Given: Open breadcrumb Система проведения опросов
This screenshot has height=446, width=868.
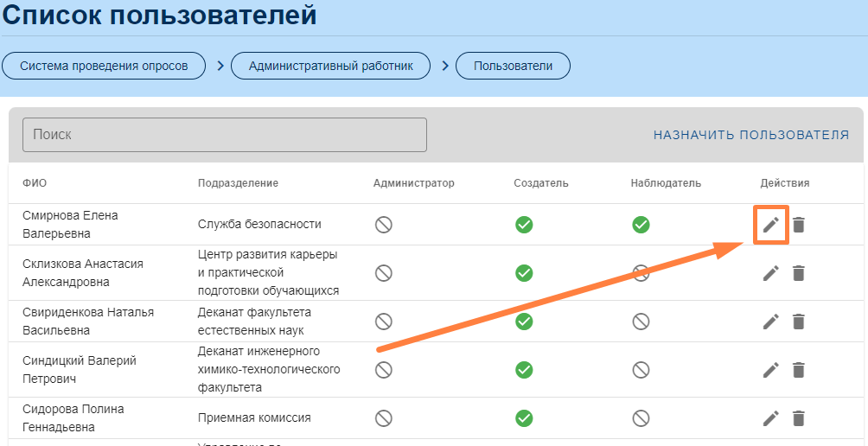Looking at the screenshot, I should (x=104, y=66).
